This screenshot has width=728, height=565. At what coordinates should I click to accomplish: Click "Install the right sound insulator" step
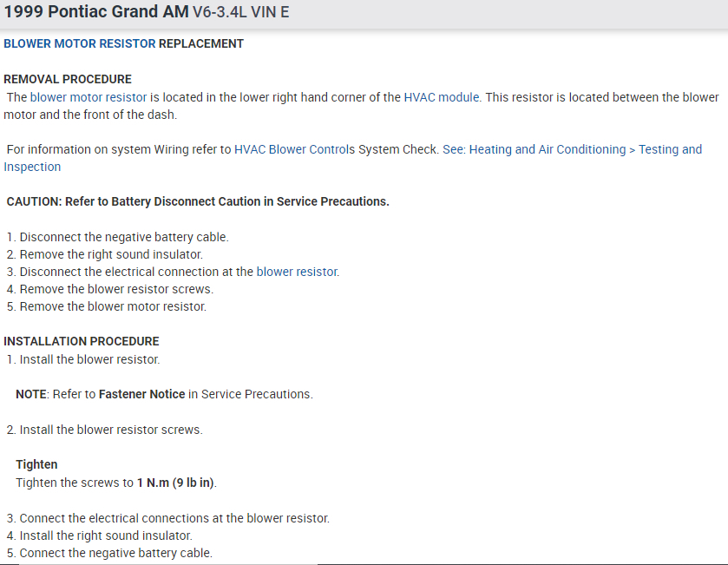coord(106,535)
